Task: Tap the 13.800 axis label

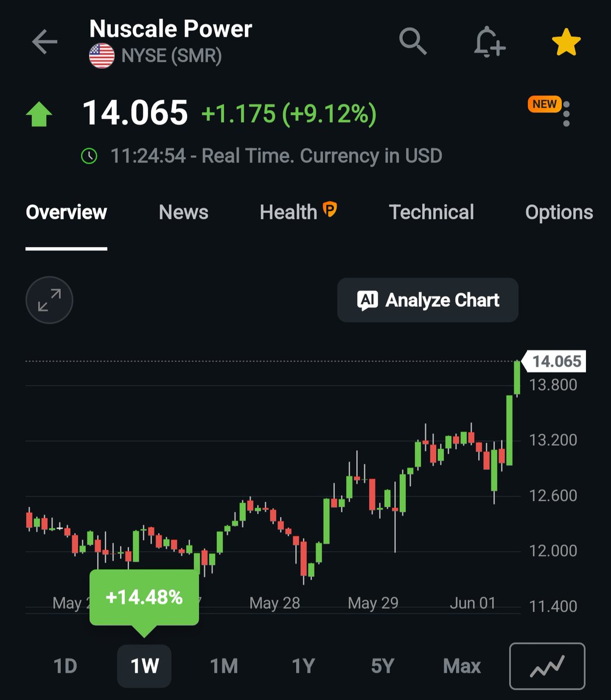Action: pyautogui.click(x=553, y=385)
